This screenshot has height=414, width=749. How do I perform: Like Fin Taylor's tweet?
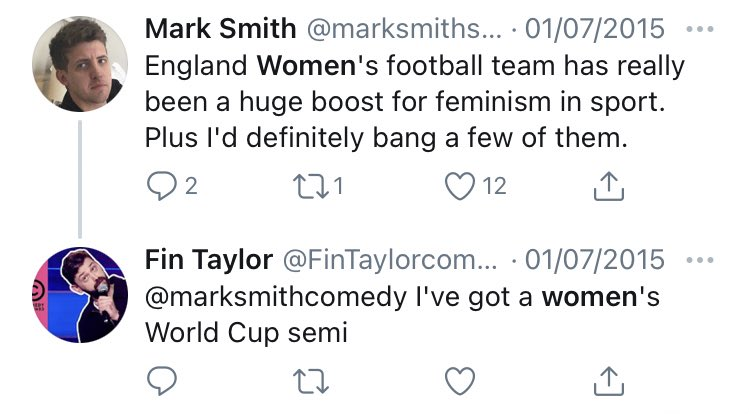[459, 380]
